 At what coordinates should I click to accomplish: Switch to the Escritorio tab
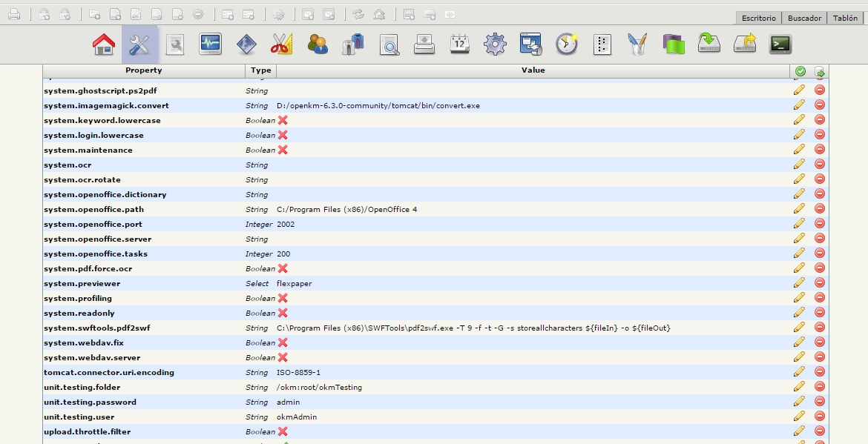pyautogui.click(x=758, y=18)
